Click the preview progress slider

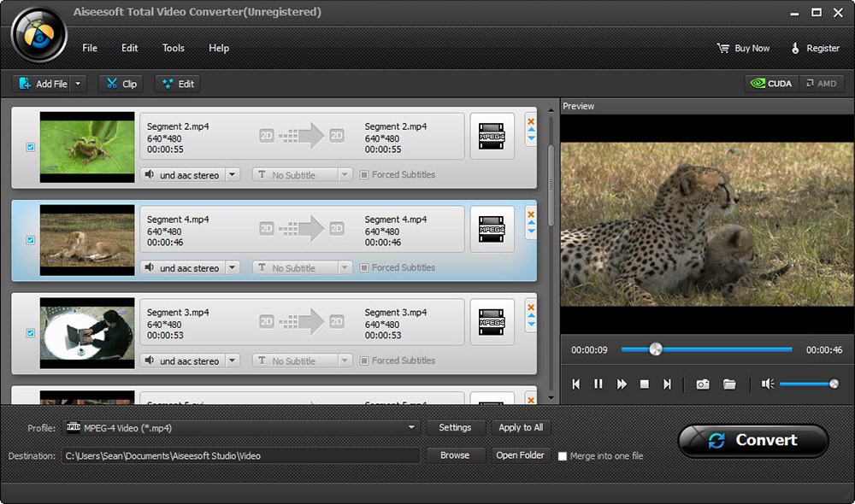(x=707, y=349)
